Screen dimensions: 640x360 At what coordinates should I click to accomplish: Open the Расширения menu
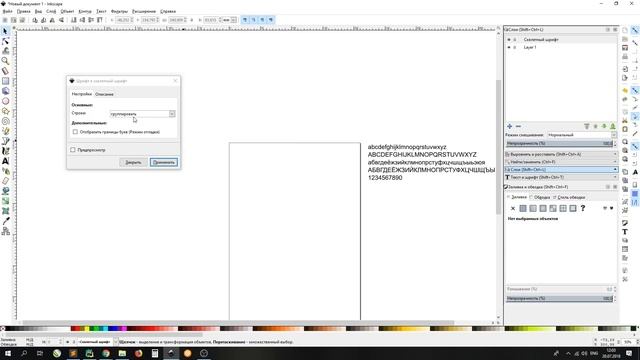pyautogui.click(x=144, y=11)
